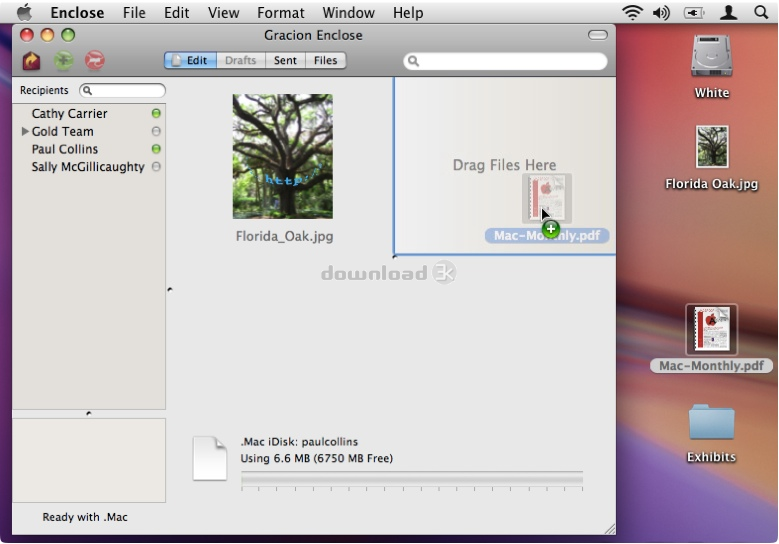Open the Format menu
This screenshot has height=544, width=779.
coord(281,12)
